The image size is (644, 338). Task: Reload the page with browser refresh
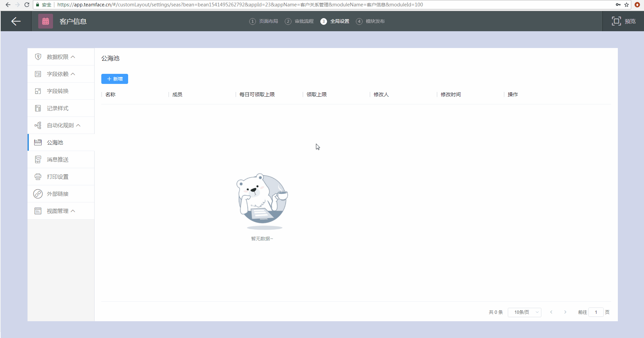point(27,5)
